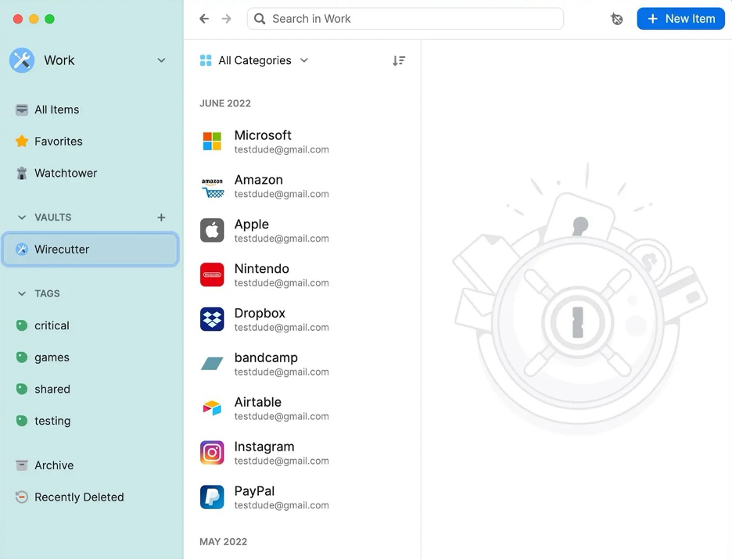Click the sort order icon

[399, 60]
